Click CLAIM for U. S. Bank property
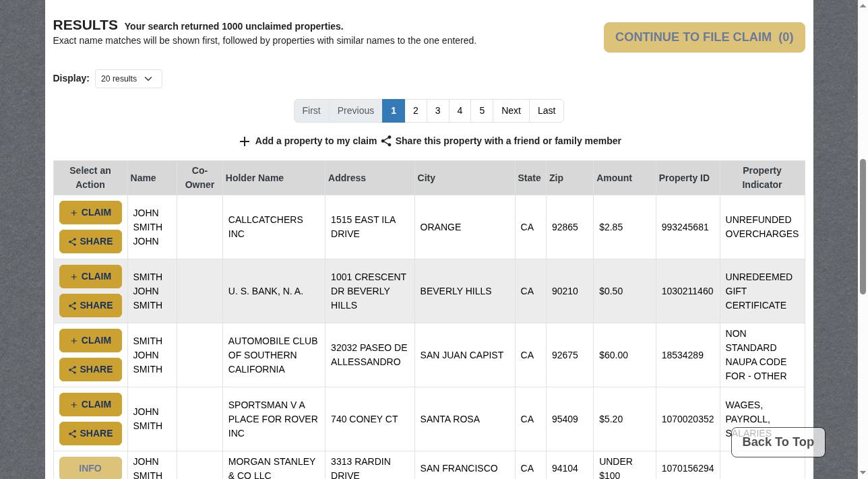Image resolution: width=868 pixels, height=479 pixels. point(90,276)
